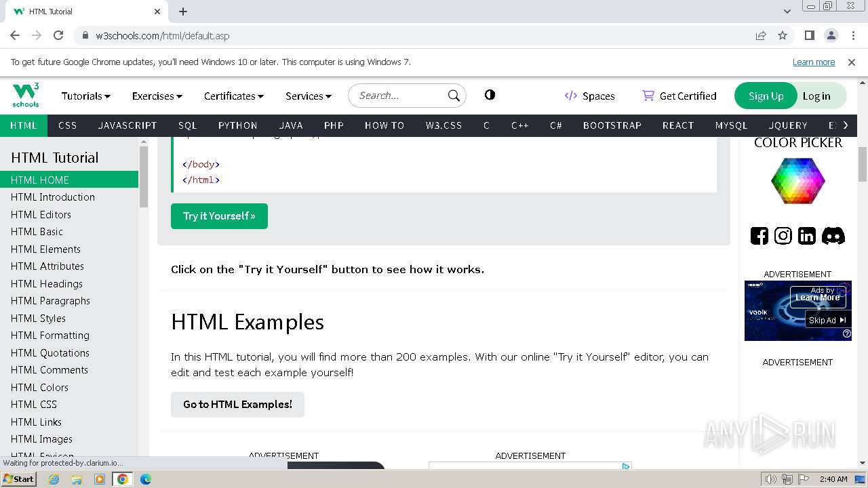
Task: Click Go to HTML Examples button
Action: point(237,405)
